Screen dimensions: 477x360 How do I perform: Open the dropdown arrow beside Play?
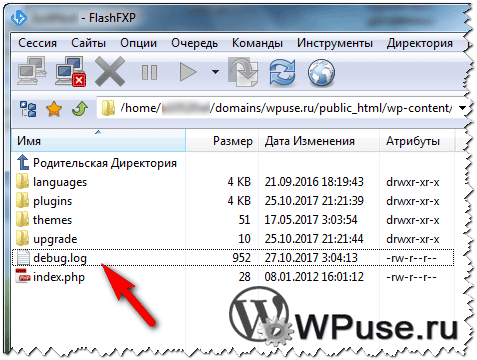point(215,72)
